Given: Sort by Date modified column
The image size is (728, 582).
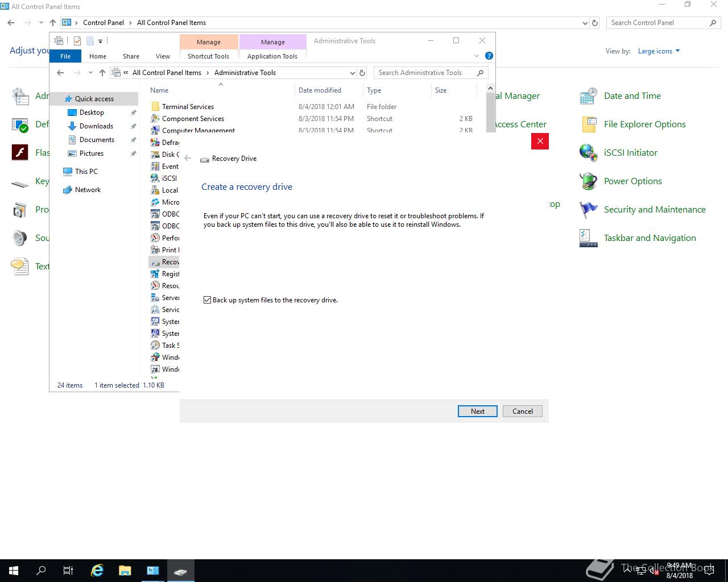Looking at the screenshot, I should click(x=328, y=90).
